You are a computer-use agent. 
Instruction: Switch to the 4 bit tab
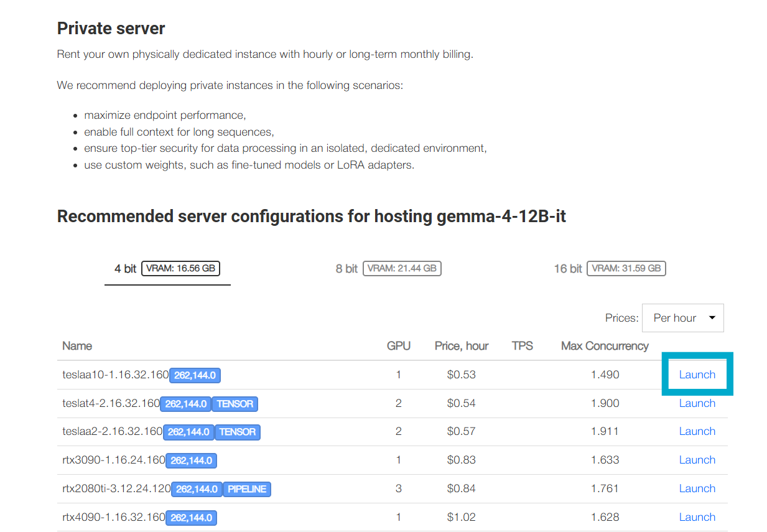click(x=167, y=269)
